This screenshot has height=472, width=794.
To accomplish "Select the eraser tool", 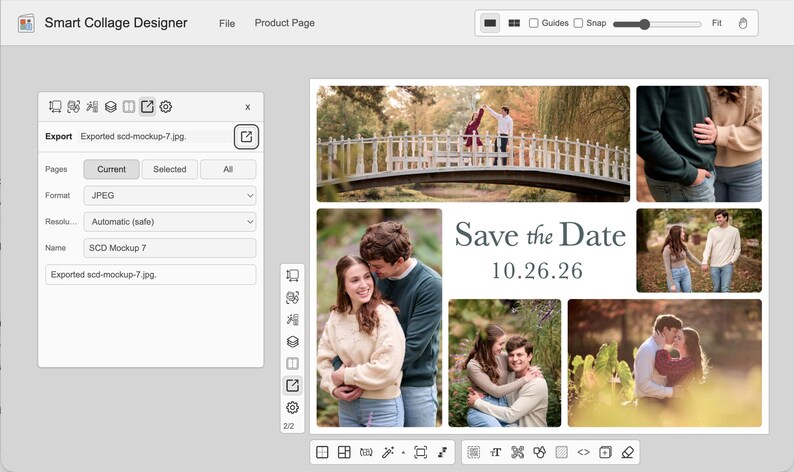I will point(627,452).
